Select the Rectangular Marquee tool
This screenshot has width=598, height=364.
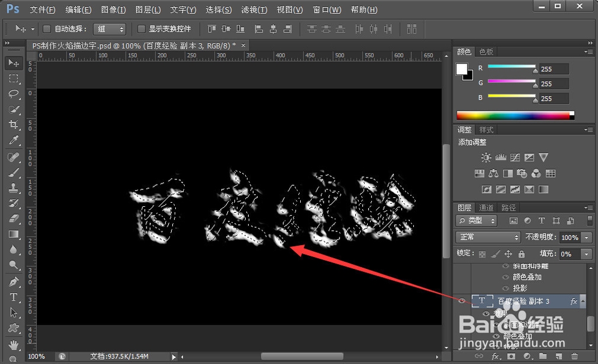14,78
